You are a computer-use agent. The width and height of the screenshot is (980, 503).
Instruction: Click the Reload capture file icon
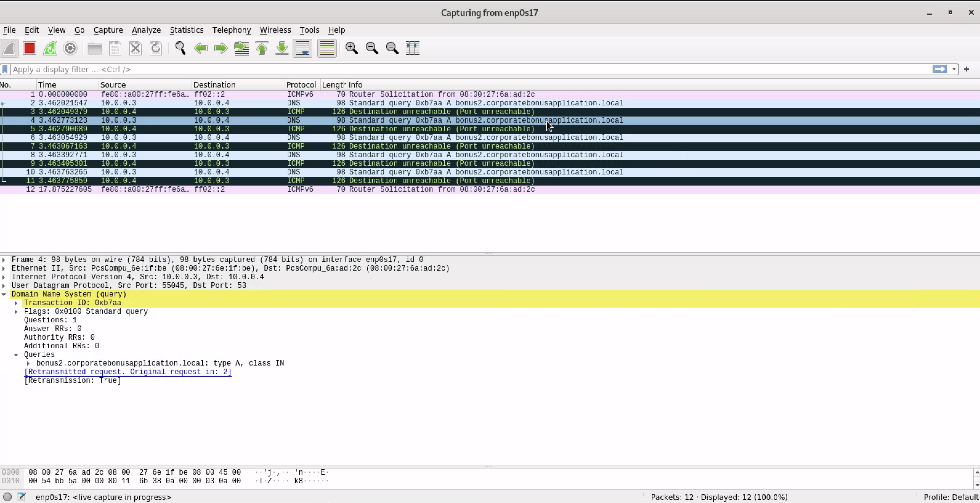tap(156, 48)
